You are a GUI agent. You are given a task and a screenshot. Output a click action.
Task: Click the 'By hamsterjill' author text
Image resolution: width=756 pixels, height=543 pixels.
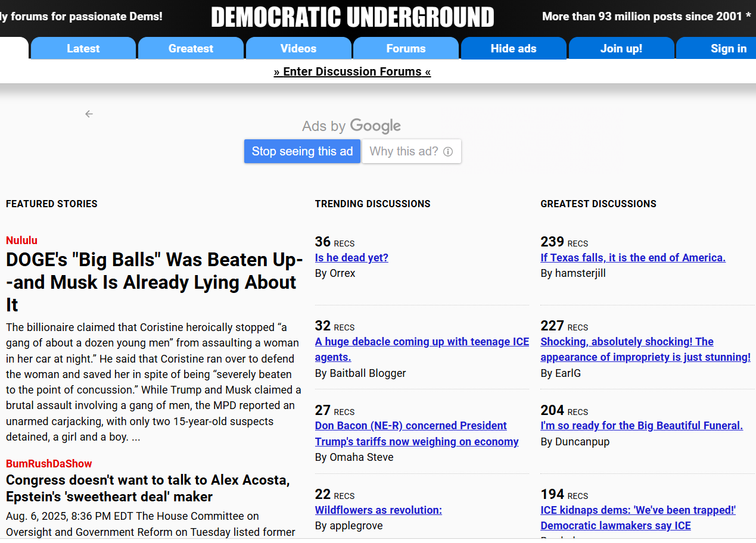tap(573, 273)
